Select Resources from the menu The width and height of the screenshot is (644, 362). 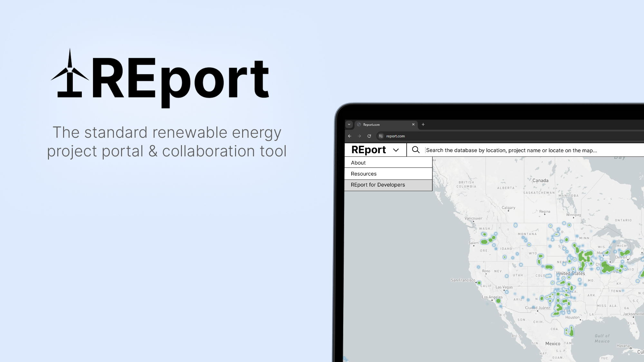[364, 174]
